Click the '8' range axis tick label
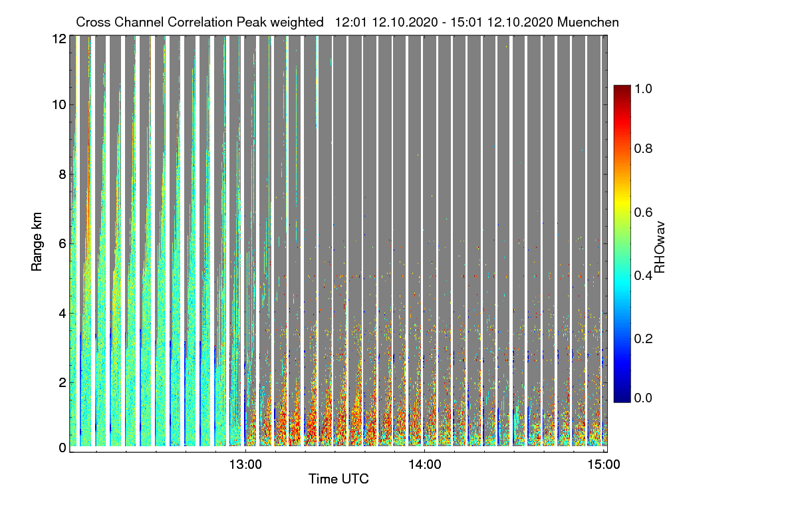The width and height of the screenshot is (798, 532). 63,174
